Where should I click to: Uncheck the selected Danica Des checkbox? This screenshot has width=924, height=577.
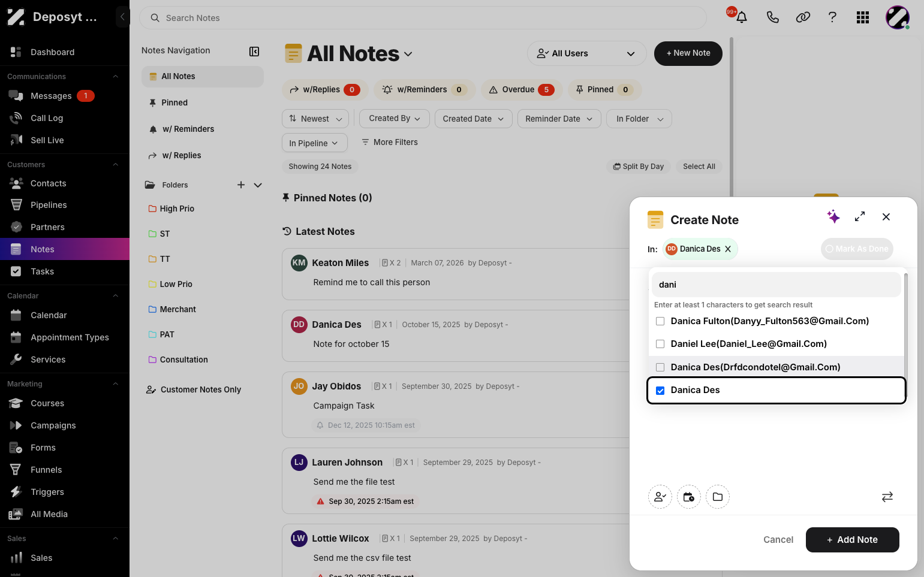point(660,391)
